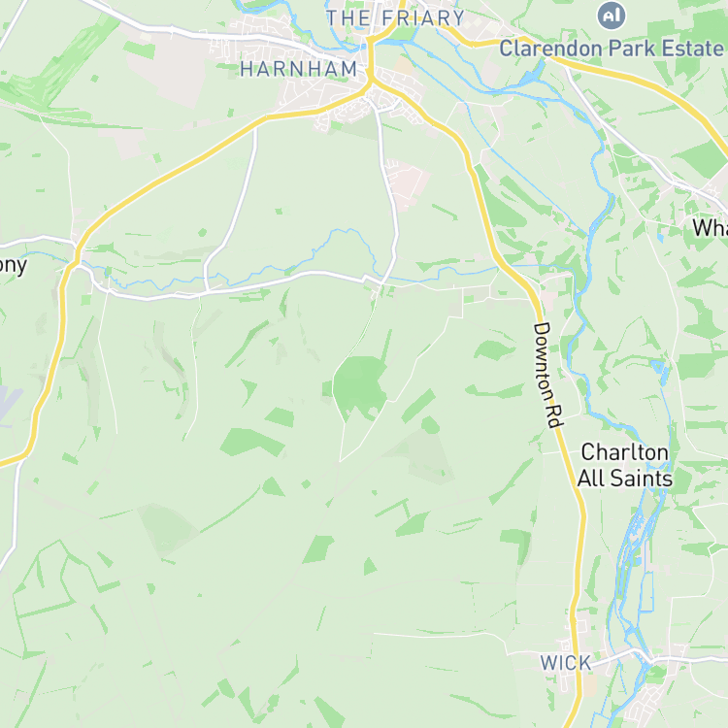Click the cut-off "ony" label at left edge
The width and height of the screenshot is (728, 728).
(13, 266)
